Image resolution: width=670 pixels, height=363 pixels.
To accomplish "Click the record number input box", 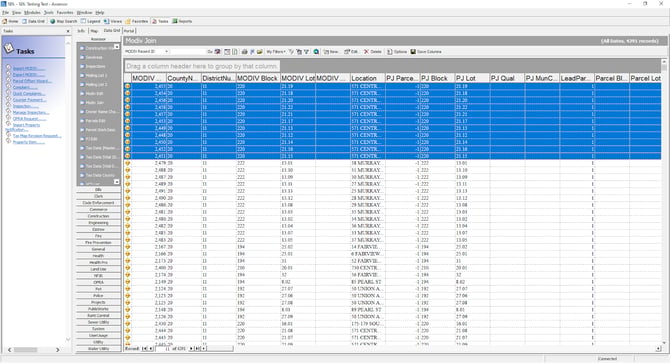I will pyautogui.click(x=163, y=348).
